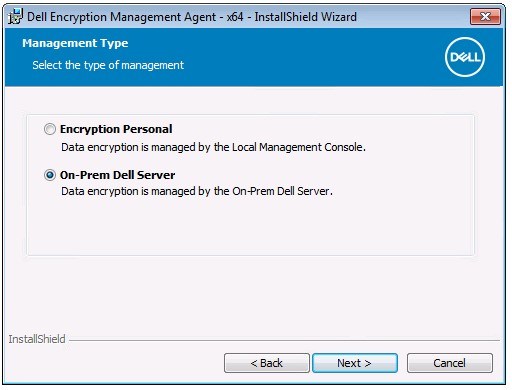
Task: Click the "Select the type of management" subtitle
Action: point(108,65)
